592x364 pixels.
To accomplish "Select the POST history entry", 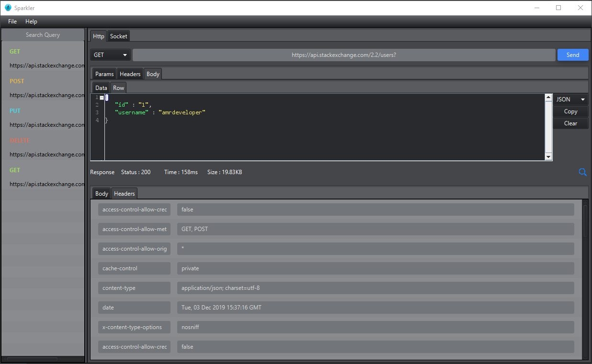I will pos(17,81).
